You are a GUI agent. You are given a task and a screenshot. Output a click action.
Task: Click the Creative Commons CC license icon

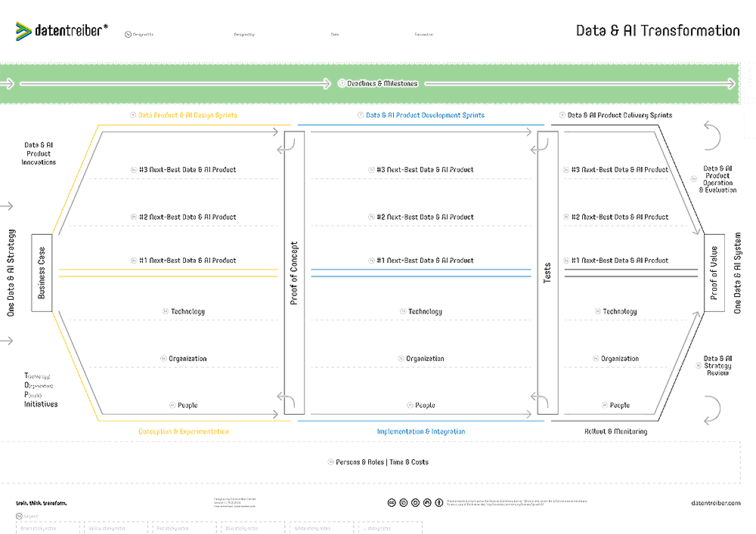[392, 503]
